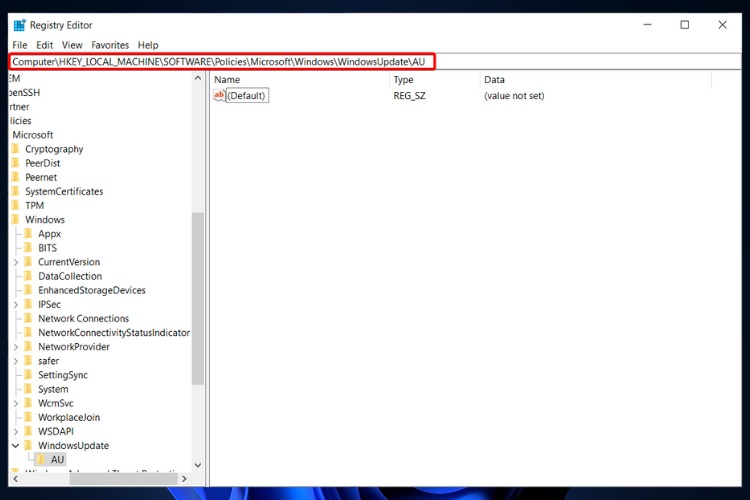Select the Network Connections folder icon
The image size is (750, 500).
pos(28,318)
